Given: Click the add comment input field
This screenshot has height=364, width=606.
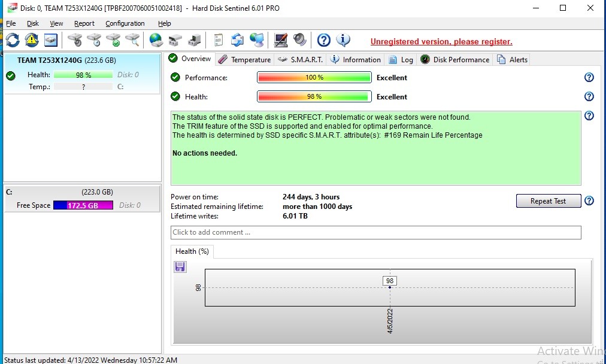Looking at the screenshot, I should (375, 232).
